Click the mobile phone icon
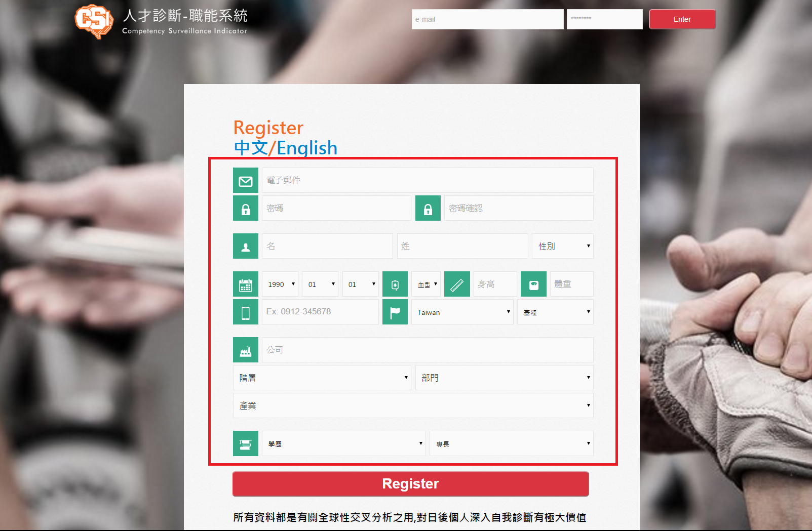This screenshot has height=531, width=812. click(246, 312)
